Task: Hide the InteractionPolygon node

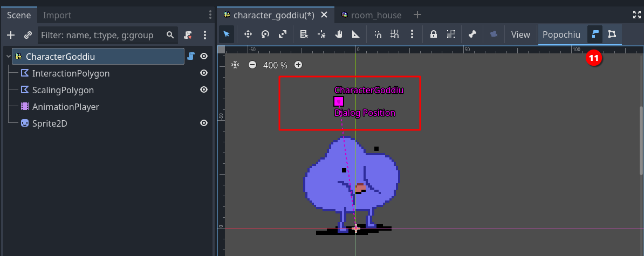Action: click(204, 73)
